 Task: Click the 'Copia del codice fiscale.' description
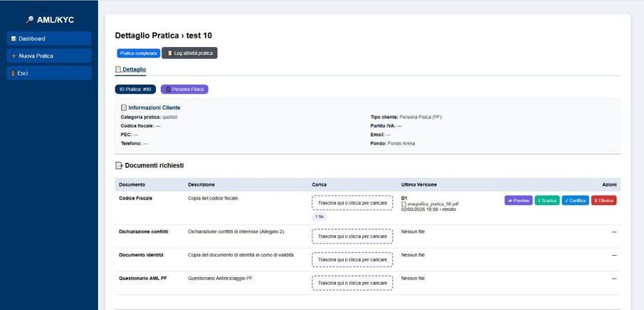213,198
